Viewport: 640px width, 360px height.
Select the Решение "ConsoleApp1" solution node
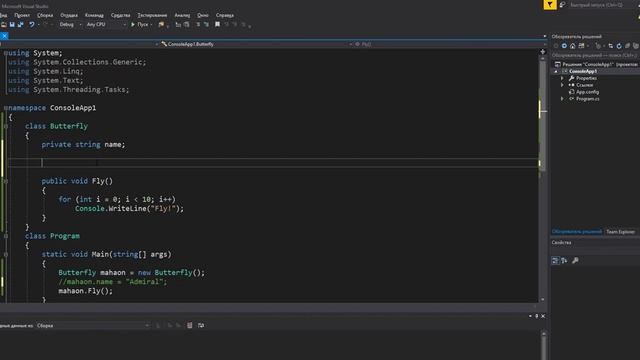[599, 64]
